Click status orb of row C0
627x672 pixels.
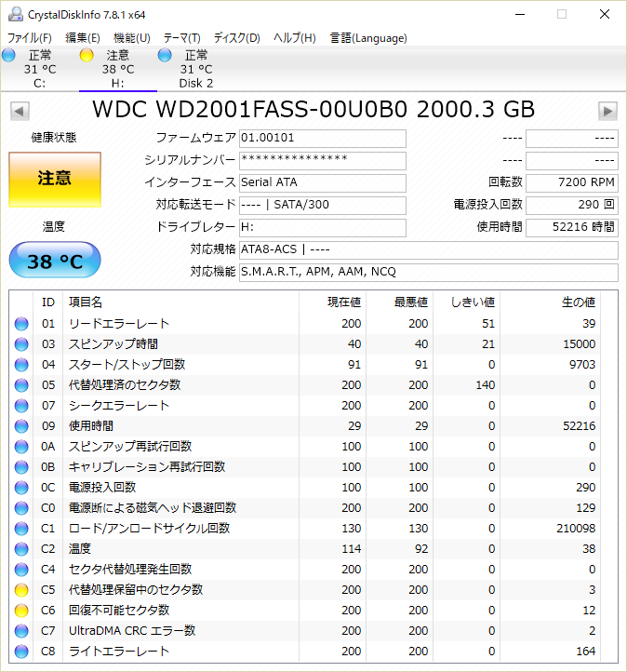(x=21, y=508)
